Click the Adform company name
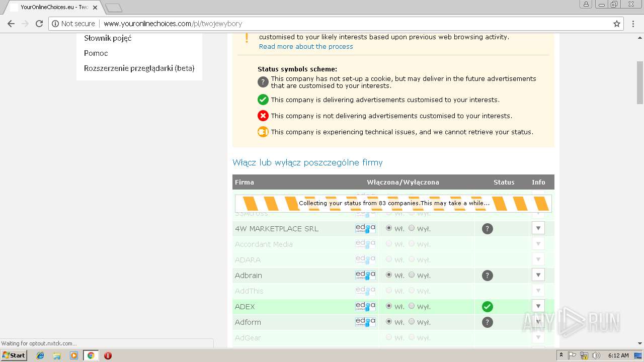The width and height of the screenshot is (644, 362). (248, 322)
